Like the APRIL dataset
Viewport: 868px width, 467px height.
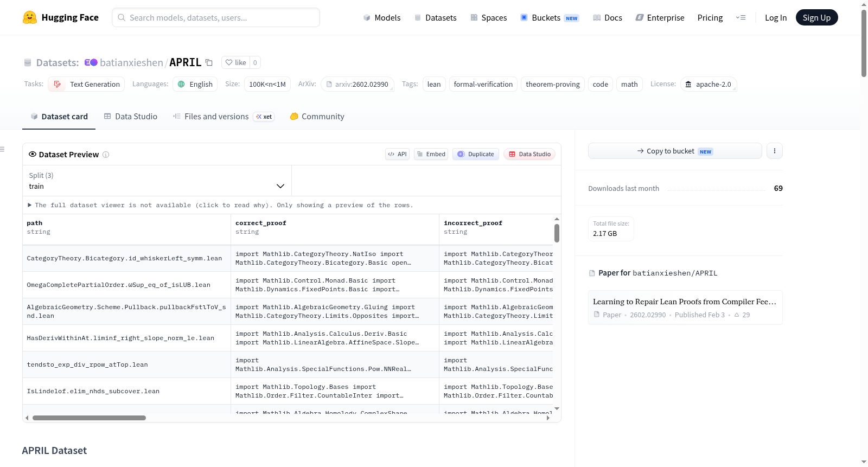click(236, 62)
